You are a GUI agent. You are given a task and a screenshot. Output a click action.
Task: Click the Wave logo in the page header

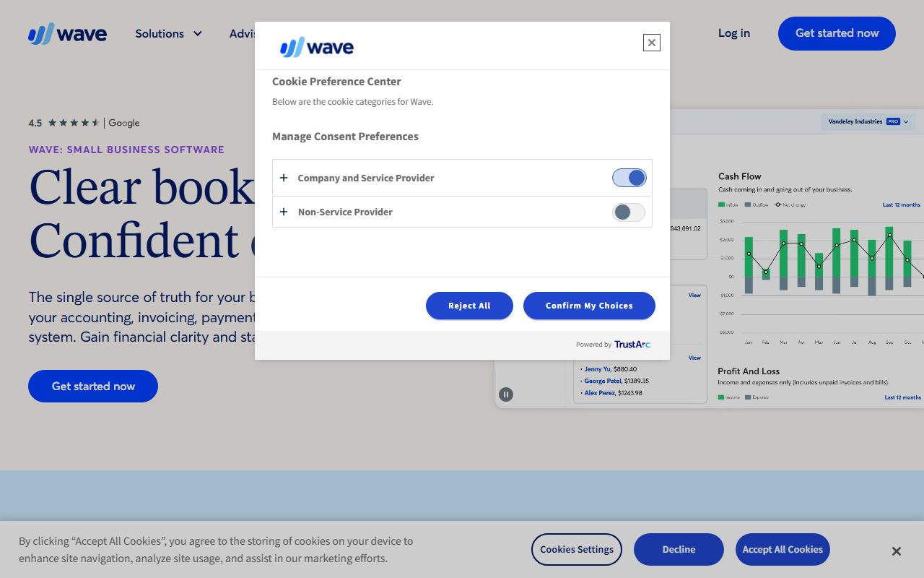click(x=67, y=33)
